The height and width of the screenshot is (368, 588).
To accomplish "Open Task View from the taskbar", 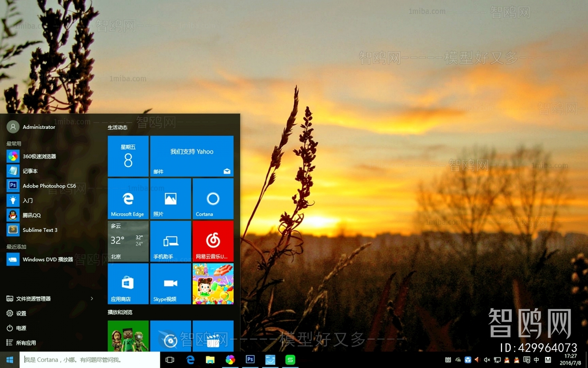I will 170,360.
